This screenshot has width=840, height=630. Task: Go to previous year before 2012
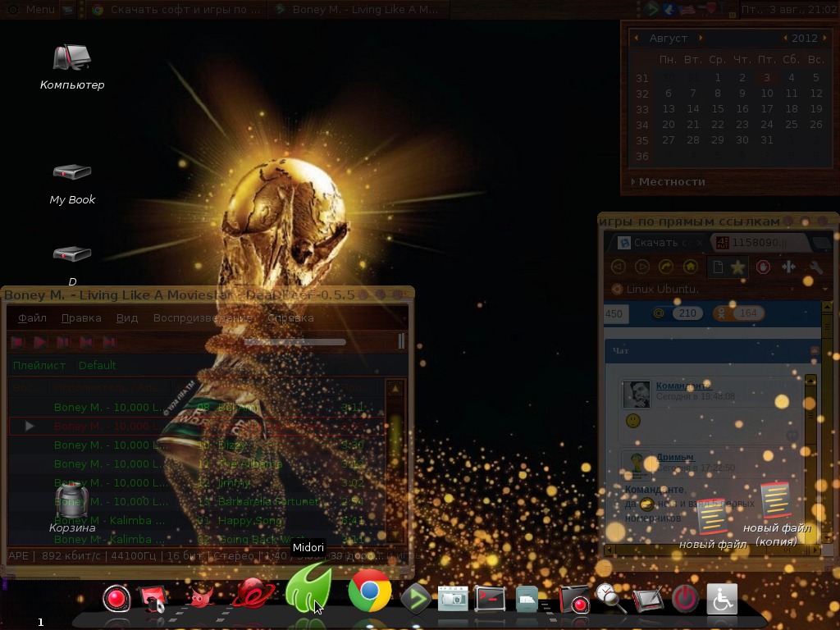coord(785,38)
